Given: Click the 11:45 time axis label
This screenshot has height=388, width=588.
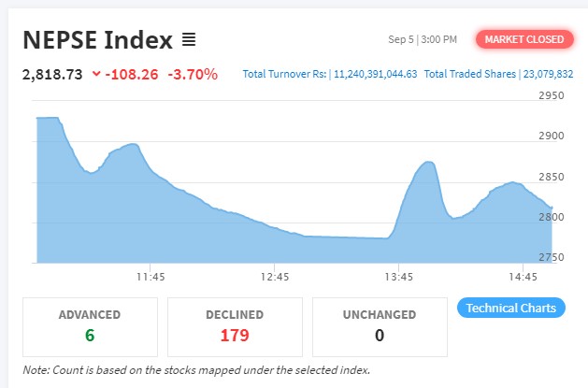Looking at the screenshot, I should 151,277.
